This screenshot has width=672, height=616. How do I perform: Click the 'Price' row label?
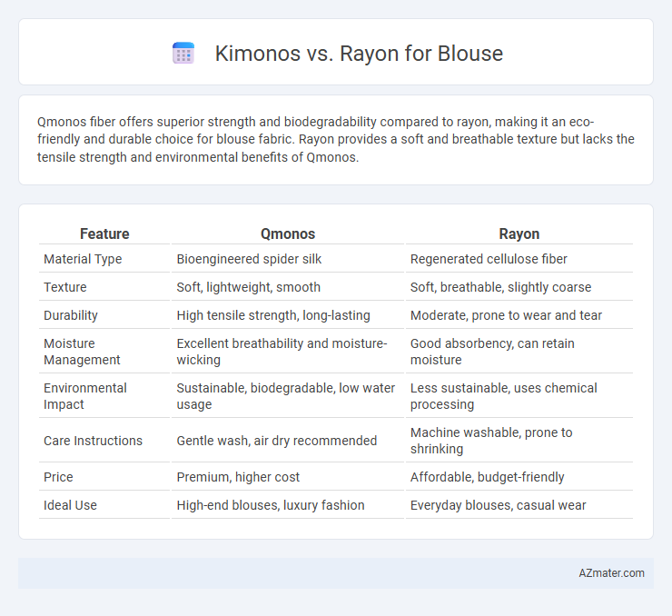coord(58,477)
